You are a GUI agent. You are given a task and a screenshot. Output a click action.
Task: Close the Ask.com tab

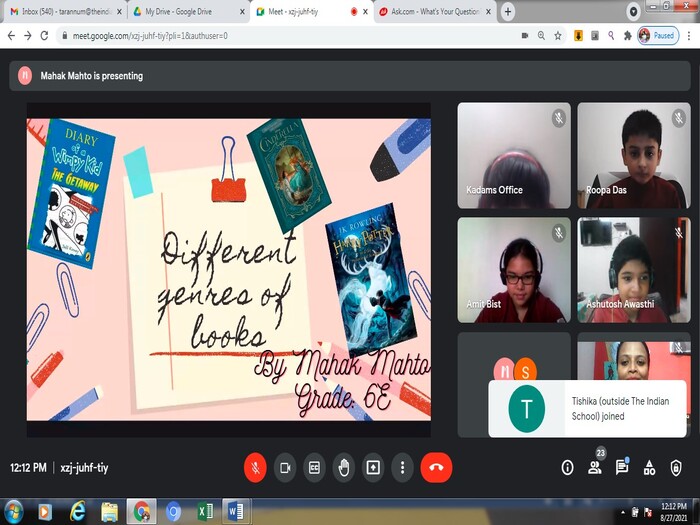tap(488, 12)
